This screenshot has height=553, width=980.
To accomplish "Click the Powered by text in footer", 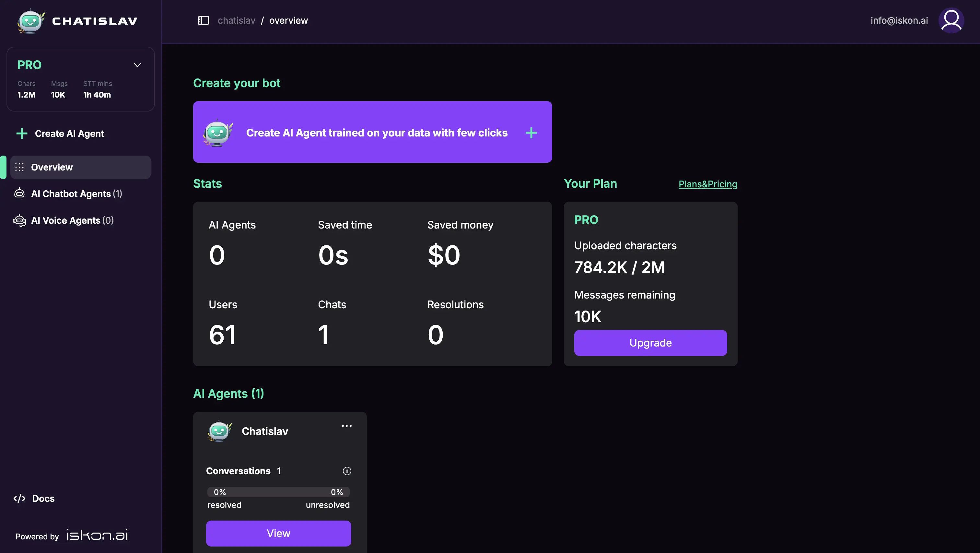I will 37,537.
